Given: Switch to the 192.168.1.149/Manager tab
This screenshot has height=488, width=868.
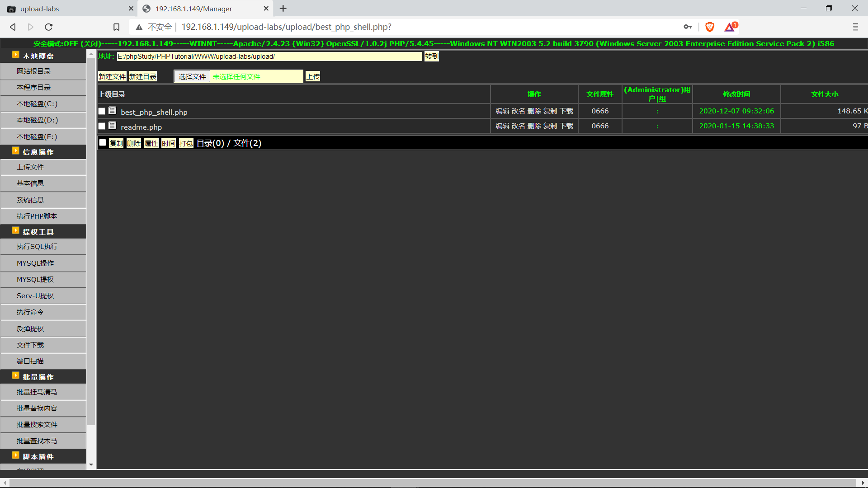Looking at the screenshot, I should pos(205,9).
